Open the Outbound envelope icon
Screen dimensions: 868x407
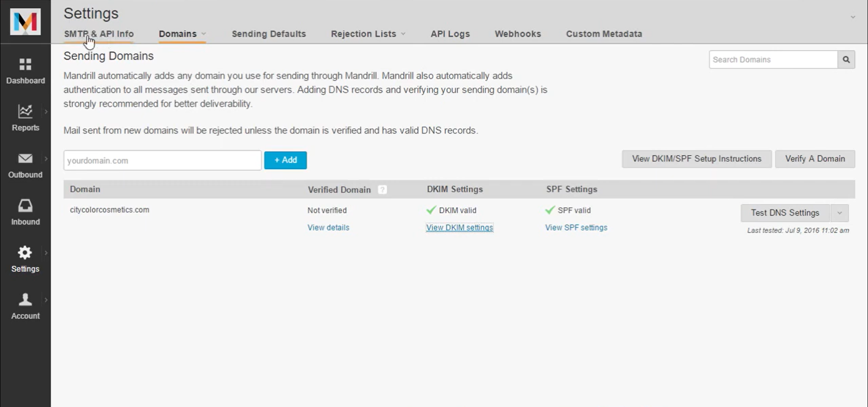25,158
